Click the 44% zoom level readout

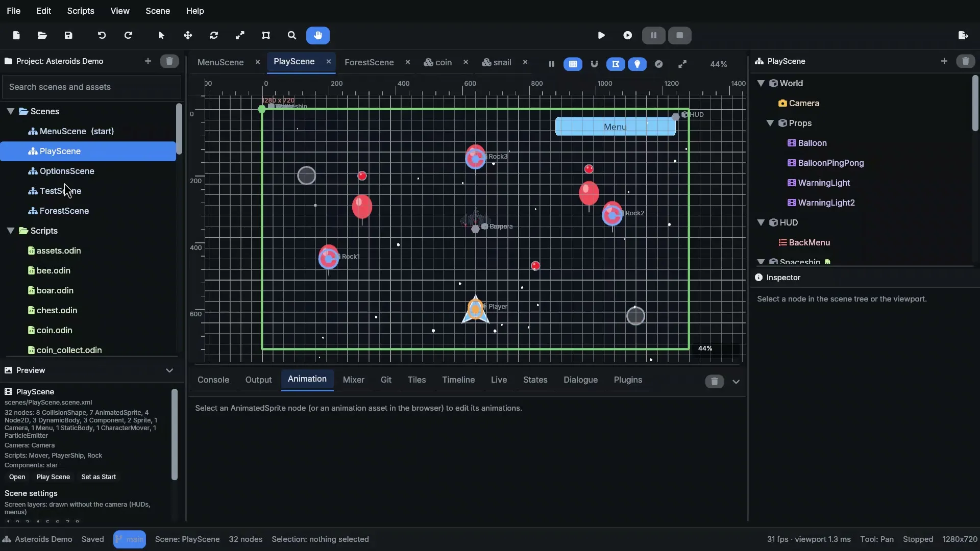pyautogui.click(x=719, y=64)
